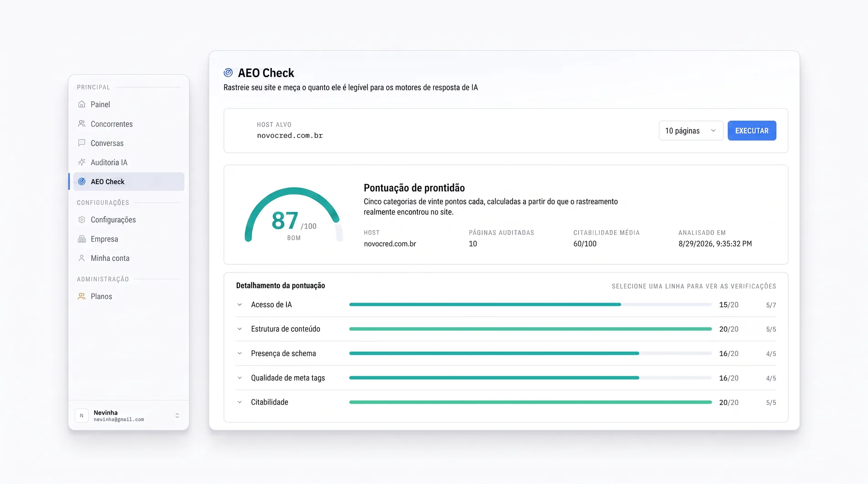Click the Citabilidade progress bar

(x=530, y=402)
